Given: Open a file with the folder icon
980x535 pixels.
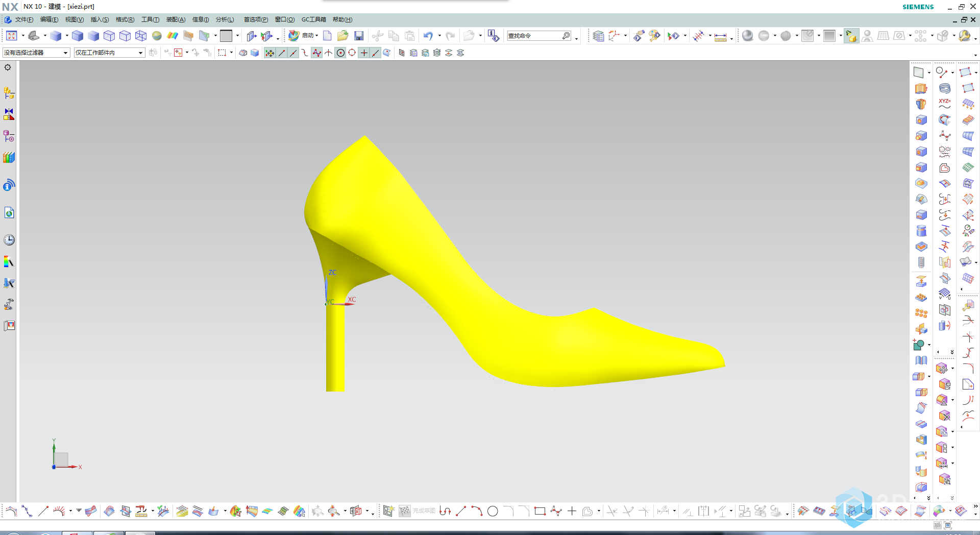Looking at the screenshot, I should pyautogui.click(x=343, y=36).
